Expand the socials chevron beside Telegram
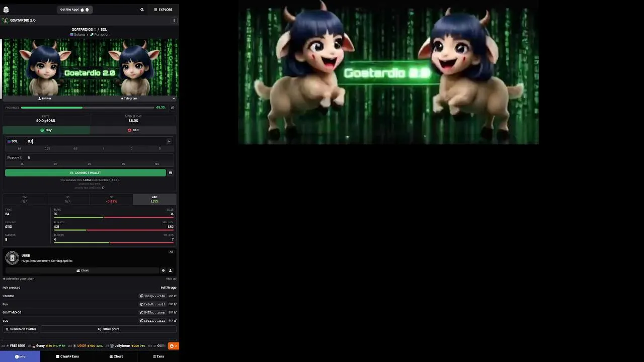This screenshot has height=362, width=644. tap(174, 99)
